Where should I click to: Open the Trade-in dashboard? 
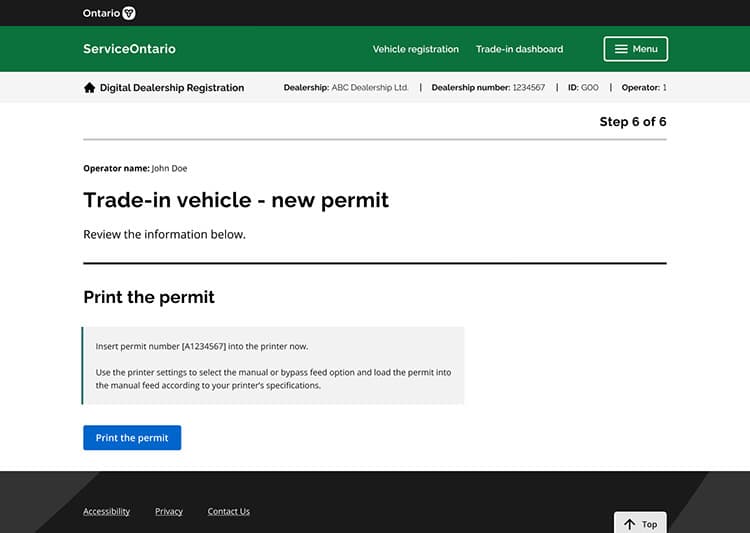(x=519, y=49)
